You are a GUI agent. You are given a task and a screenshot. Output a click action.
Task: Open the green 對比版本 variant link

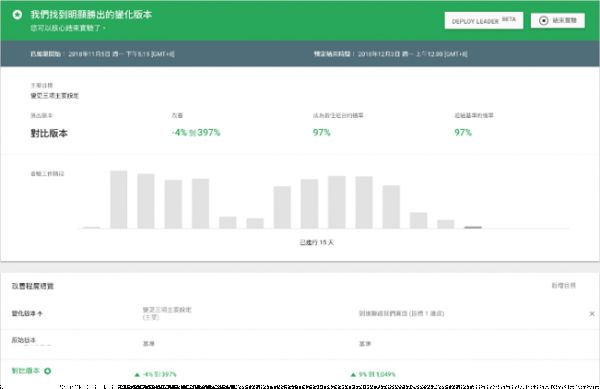click(26, 371)
